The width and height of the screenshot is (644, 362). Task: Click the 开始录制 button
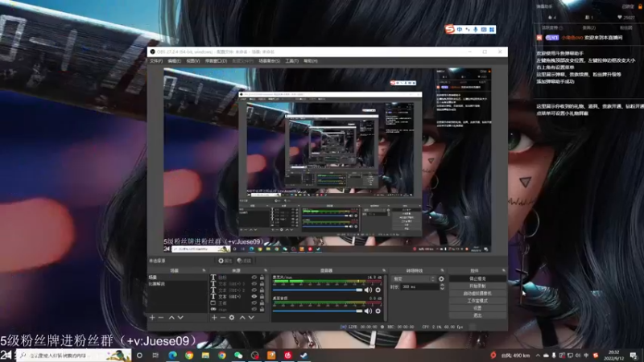(x=477, y=286)
